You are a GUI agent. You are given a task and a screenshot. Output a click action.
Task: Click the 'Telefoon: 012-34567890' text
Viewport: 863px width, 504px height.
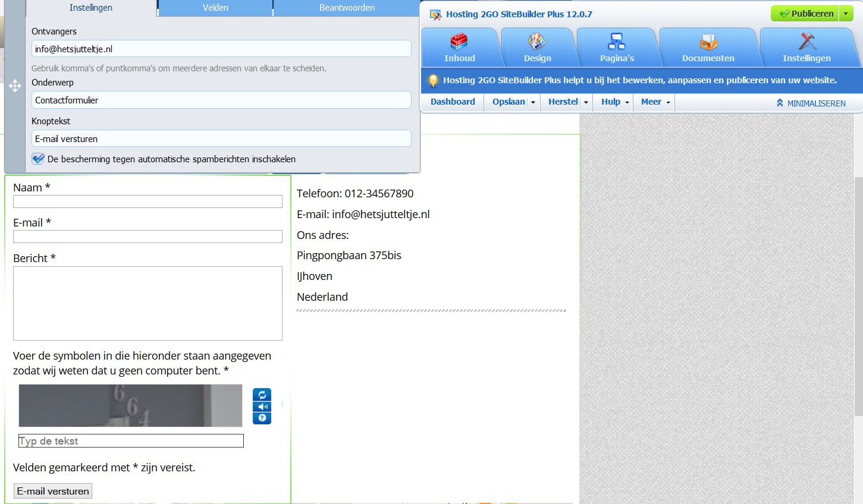tap(355, 194)
